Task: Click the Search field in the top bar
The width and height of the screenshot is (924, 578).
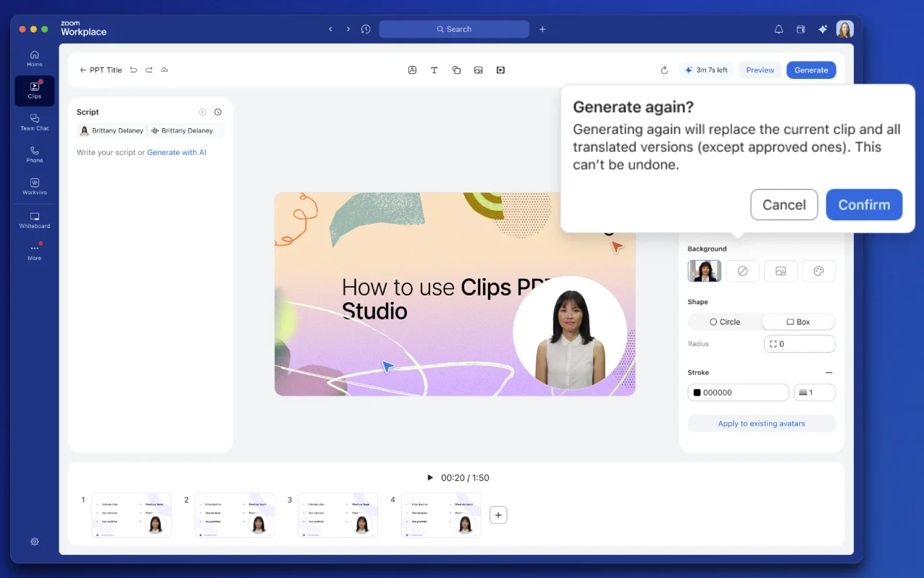Action: coord(454,29)
